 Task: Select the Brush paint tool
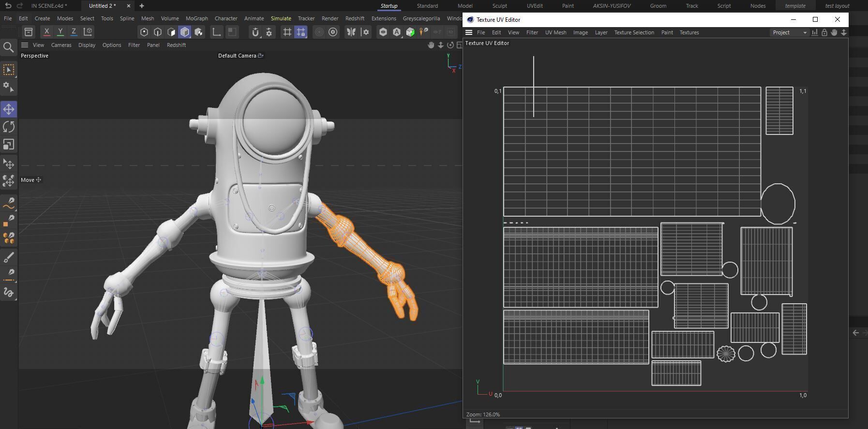[9, 258]
